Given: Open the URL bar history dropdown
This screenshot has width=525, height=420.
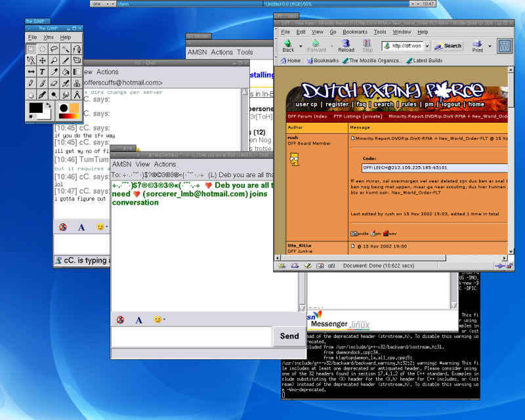Looking at the screenshot, I should (427, 46).
